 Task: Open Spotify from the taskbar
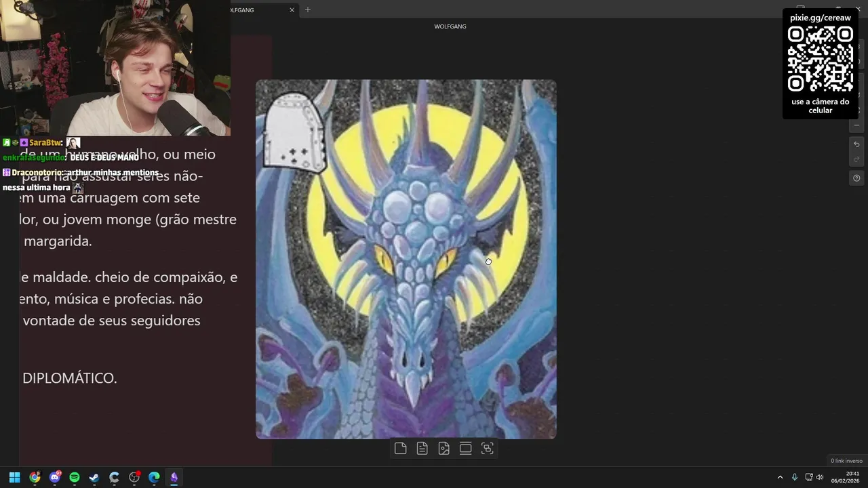point(75,477)
